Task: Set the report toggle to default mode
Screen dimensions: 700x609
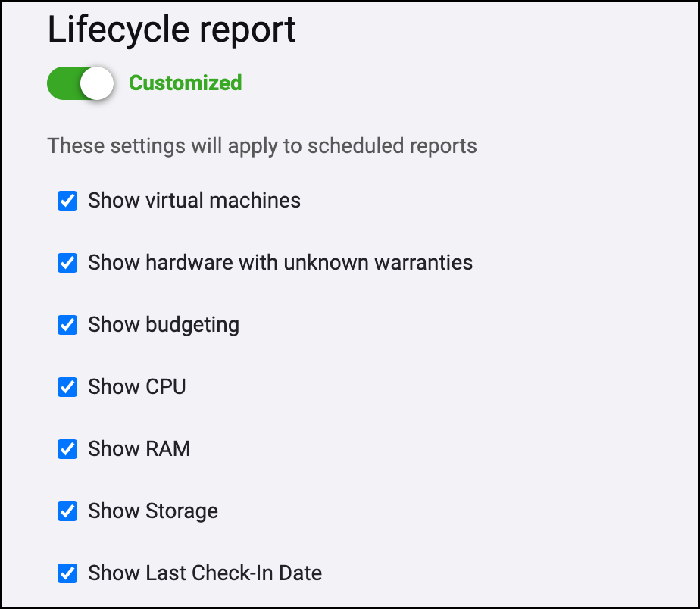Action: tap(80, 83)
